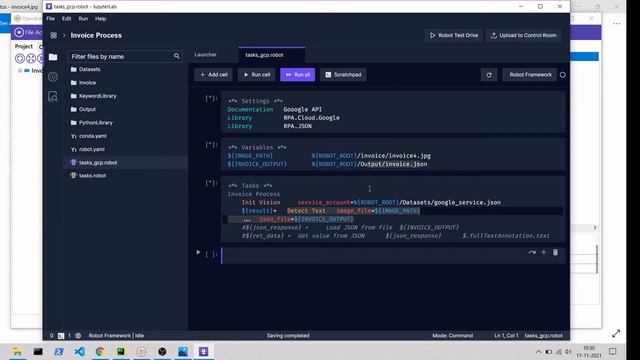This screenshot has height=360, width=640.
Task: Click the Run all button
Action: 298,75
